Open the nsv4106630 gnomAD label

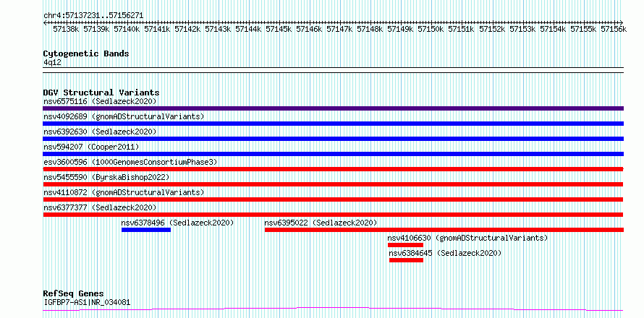(x=467, y=238)
